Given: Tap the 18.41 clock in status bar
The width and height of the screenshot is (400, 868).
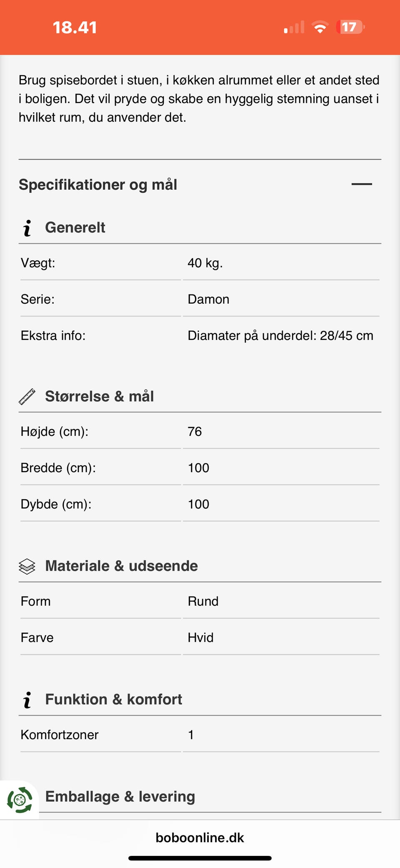Looking at the screenshot, I should point(75,28).
